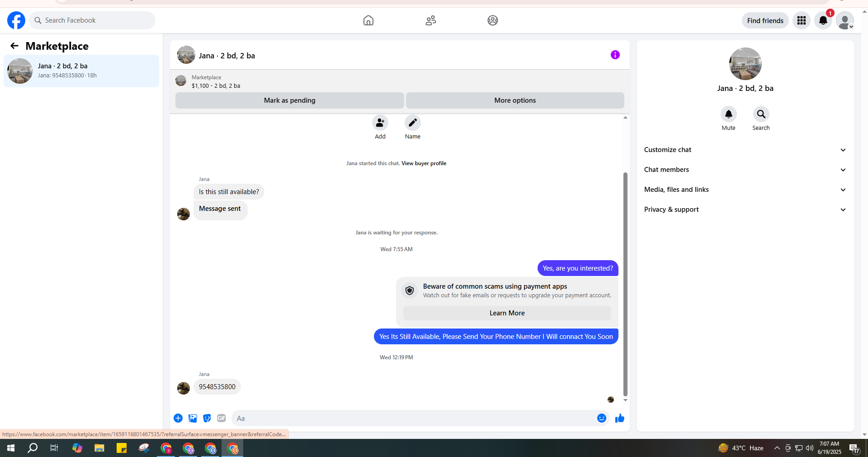Focus the Search Facebook field
The image size is (868, 457).
click(92, 20)
